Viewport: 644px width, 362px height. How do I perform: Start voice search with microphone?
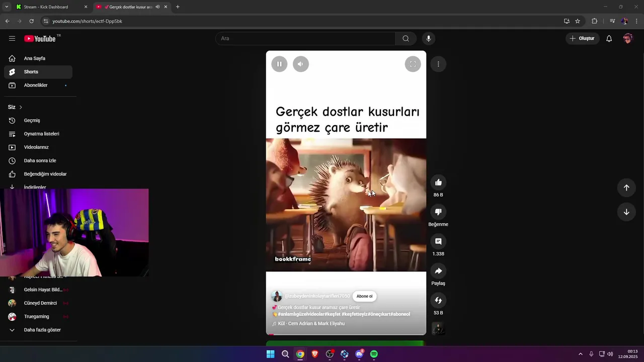tap(429, 39)
